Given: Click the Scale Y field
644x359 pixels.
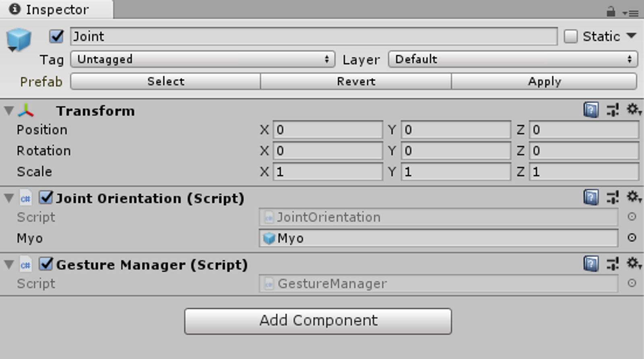Looking at the screenshot, I should click(x=456, y=172).
